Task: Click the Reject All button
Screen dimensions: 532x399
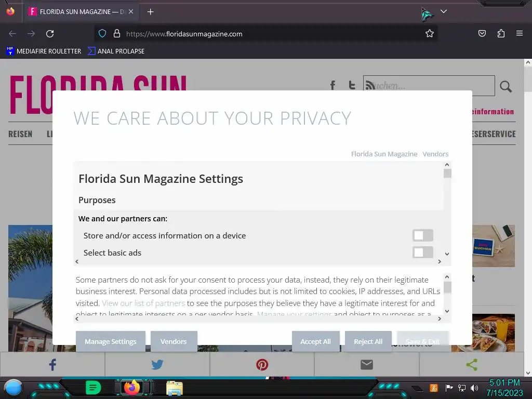Action: click(368, 341)
